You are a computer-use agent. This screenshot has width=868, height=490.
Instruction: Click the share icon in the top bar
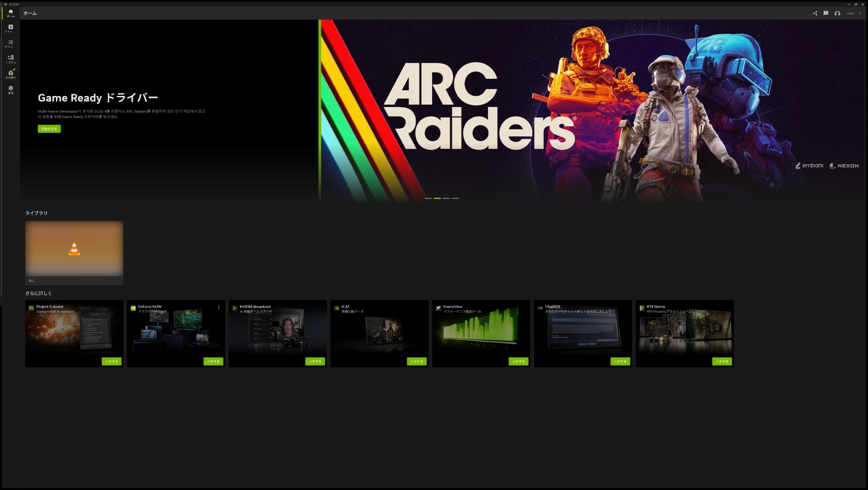[815, 13]
